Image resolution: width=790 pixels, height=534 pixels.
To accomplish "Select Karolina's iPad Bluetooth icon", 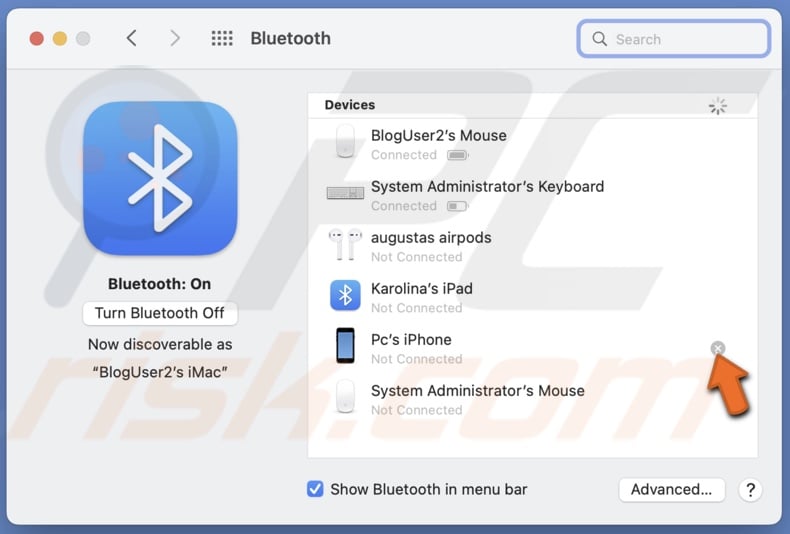I will pos(345,295).
